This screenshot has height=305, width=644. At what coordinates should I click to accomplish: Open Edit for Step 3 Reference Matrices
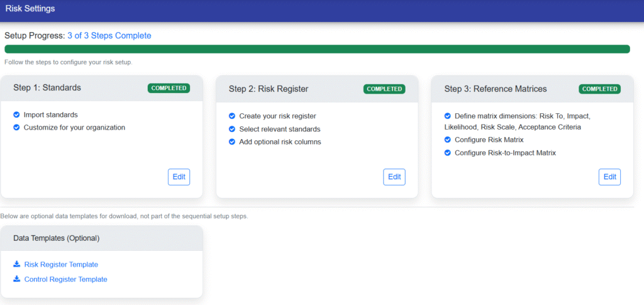point(609,177)
